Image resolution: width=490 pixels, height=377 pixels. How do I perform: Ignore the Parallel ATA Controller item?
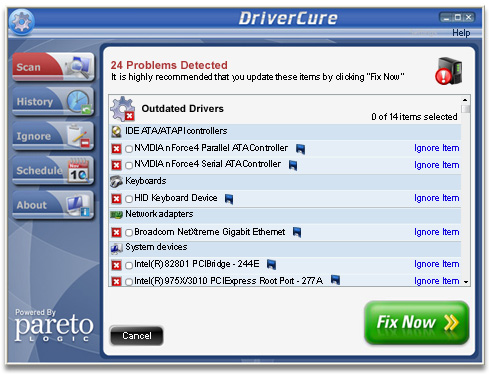(x=437, y=148)
